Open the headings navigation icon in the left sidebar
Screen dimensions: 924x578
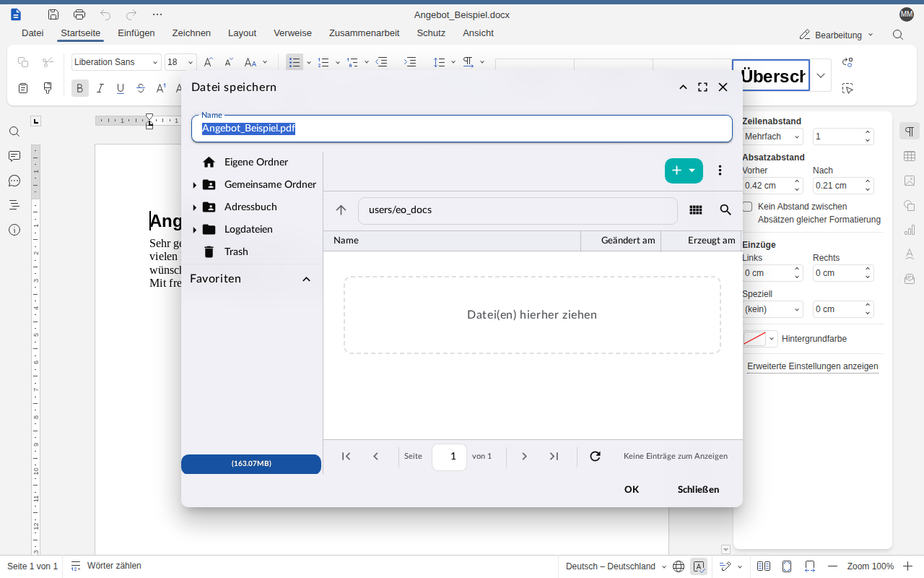click(14, 205)
